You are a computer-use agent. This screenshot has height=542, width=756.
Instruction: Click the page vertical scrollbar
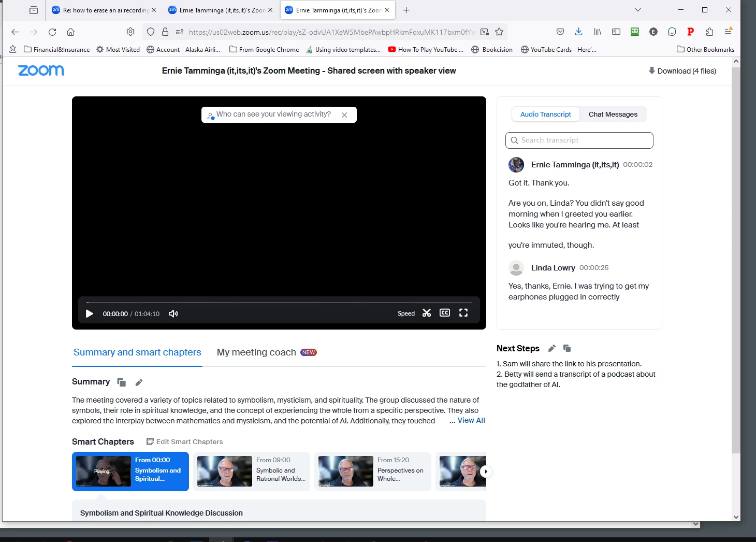pos(736,259)
